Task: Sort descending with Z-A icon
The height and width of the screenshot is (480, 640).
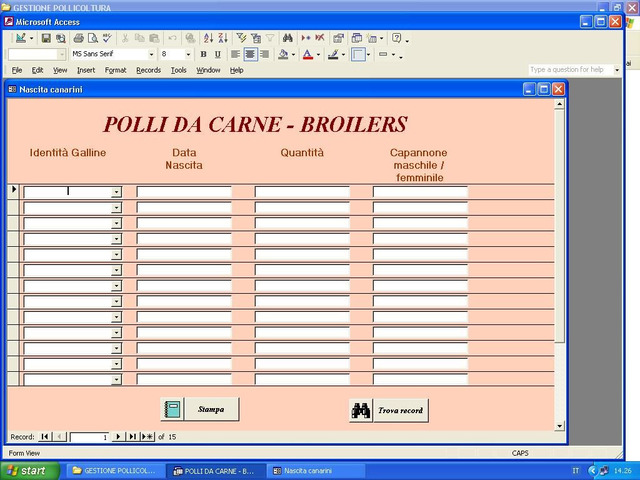Action: pyautogui.click(x=223, y=38)
